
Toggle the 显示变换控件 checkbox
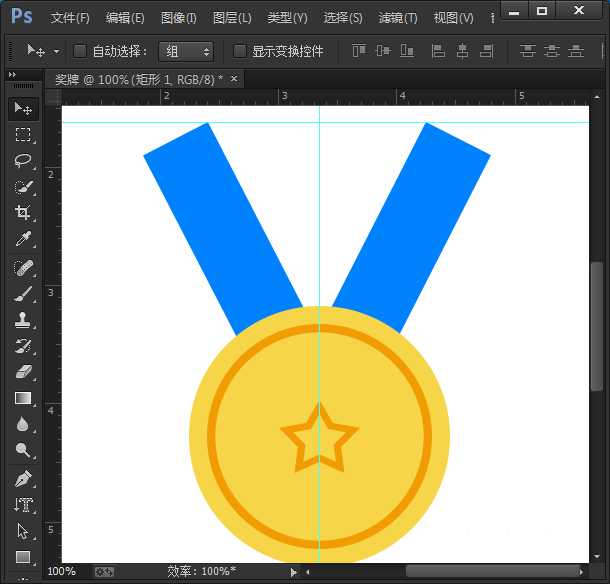240,51
